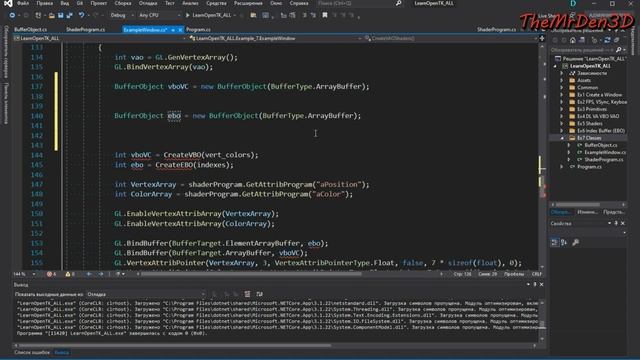The image size is (640, 360).
Task: Collapse the Ex7 Classes folder
Action: (562, 138)
